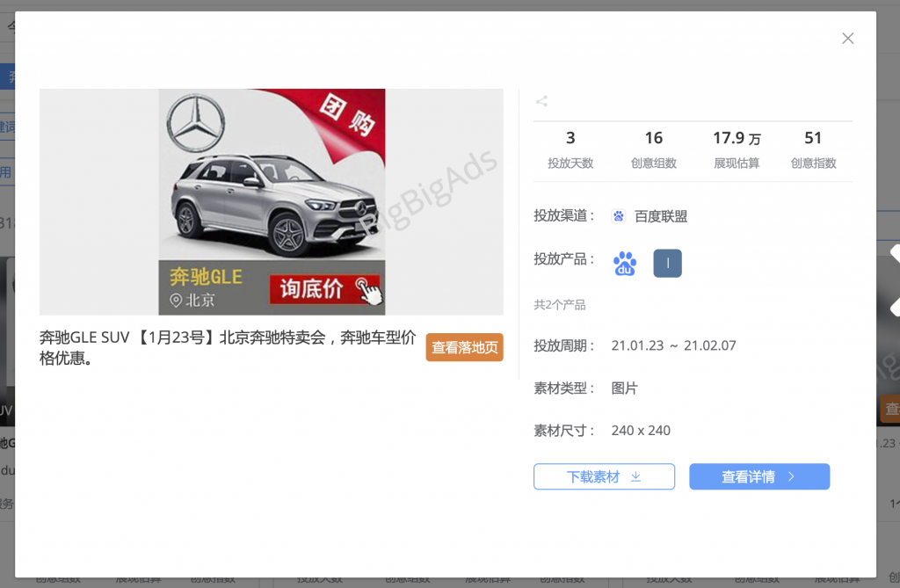Select the 素材尺寸 value 240 x 240
The height and width of the screenshot is (588, 900).
click(641, 431)
